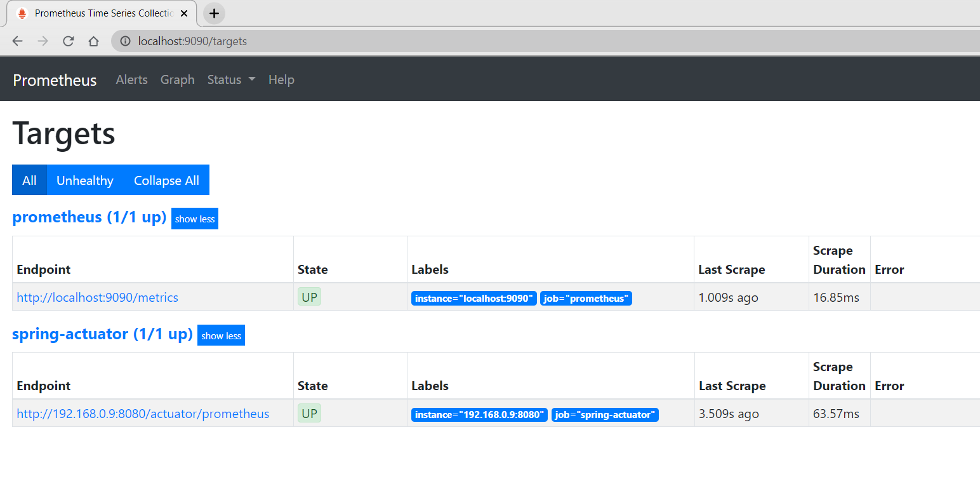Open the 192.168.0.9:8080 actuator/prometheus endpoint link
Viewport: 980px width, 493px height.
coord(143,414)
